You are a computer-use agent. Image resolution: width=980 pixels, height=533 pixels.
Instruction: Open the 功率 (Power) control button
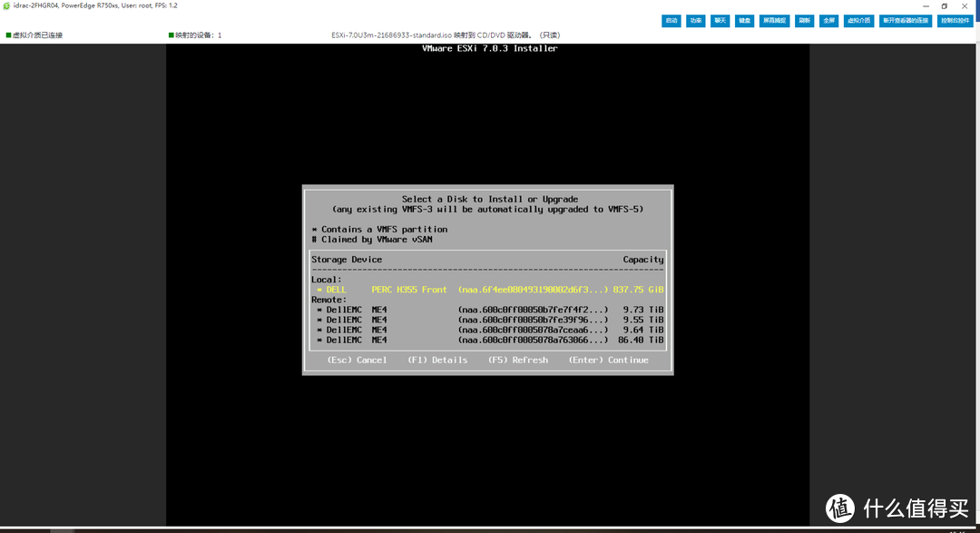pyautogui.click(x=695, y=21)
